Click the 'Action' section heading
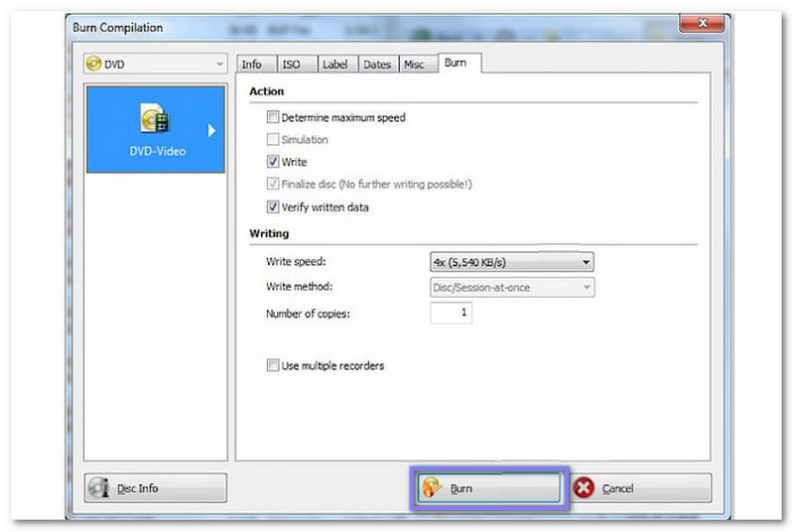 (x=266, y=91)
